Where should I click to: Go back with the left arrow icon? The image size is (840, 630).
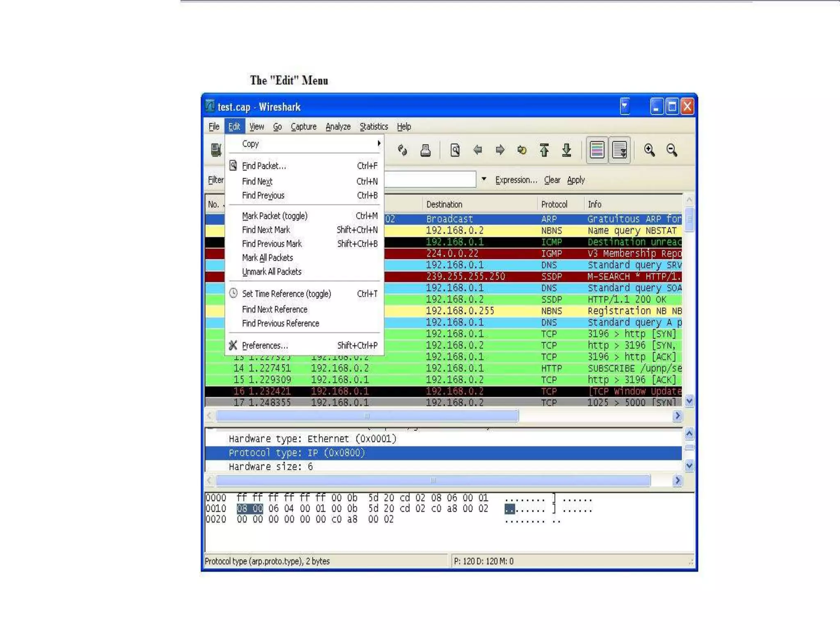point(477,151)
